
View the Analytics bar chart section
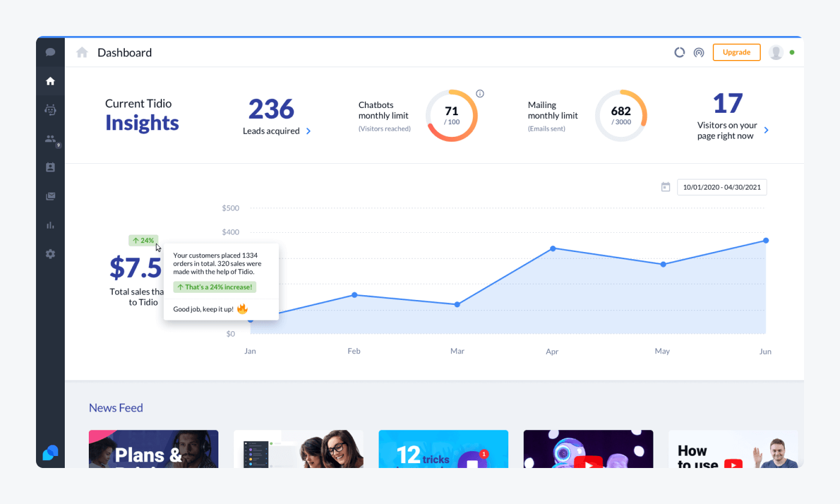point(50,225)
